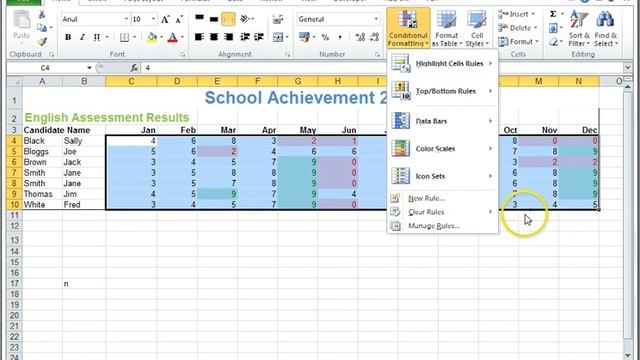Open Top/Bottom Rules submenu
640x360 pixels.
[x=442, y=91]
